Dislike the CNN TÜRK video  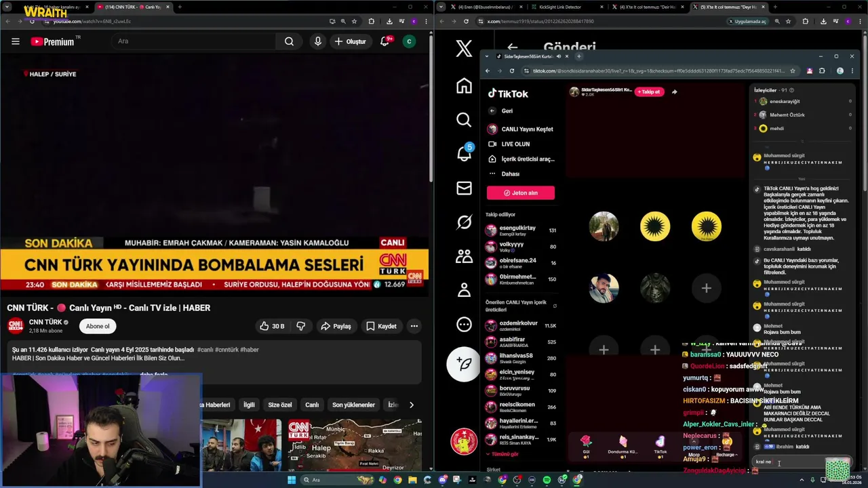(x=301, y=326)
